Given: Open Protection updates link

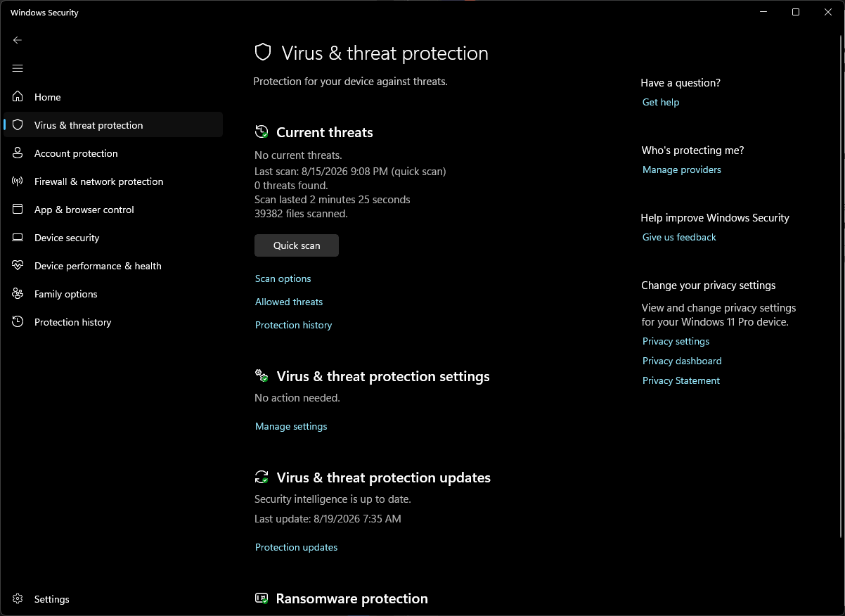Looking at the screenshot, I should (296, 547).
